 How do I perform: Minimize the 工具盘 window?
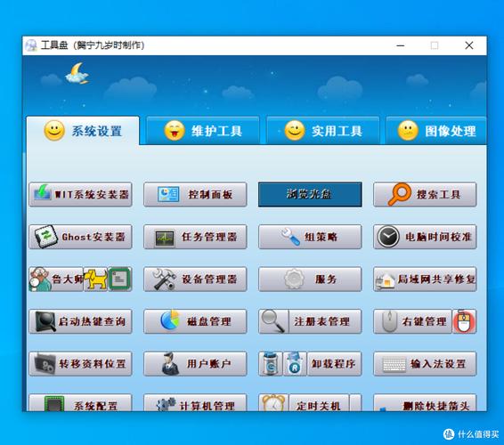coord(401,45)
